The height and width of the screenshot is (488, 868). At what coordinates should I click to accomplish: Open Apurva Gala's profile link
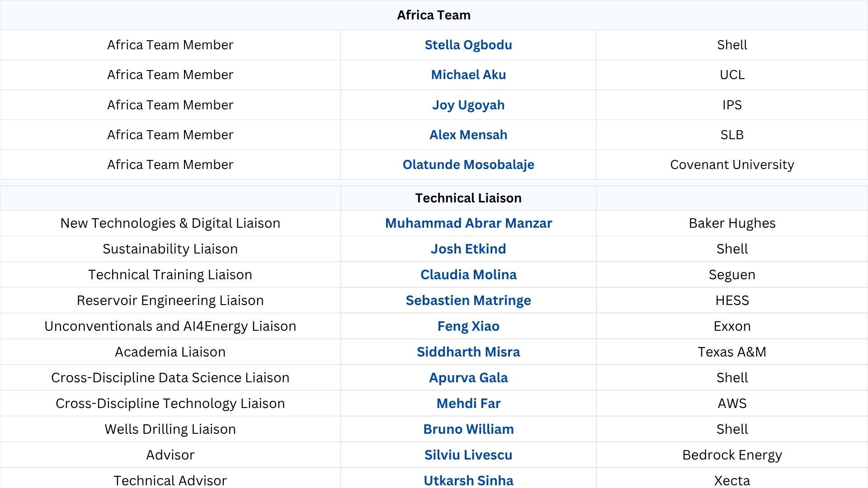point(468,378)
